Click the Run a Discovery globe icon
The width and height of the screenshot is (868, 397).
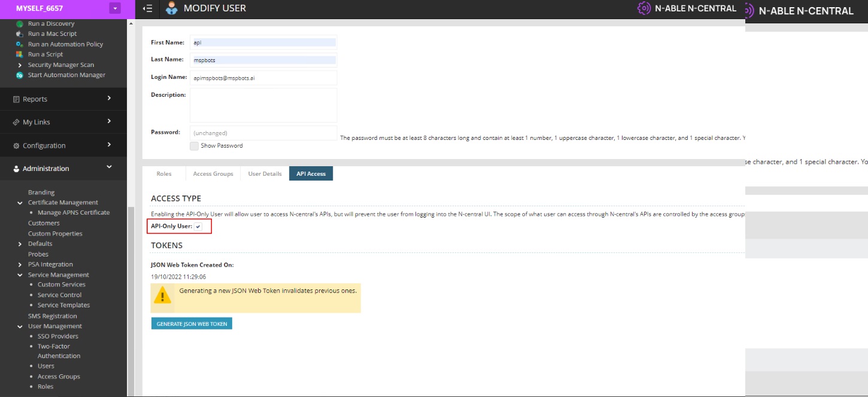coord(20,24)
